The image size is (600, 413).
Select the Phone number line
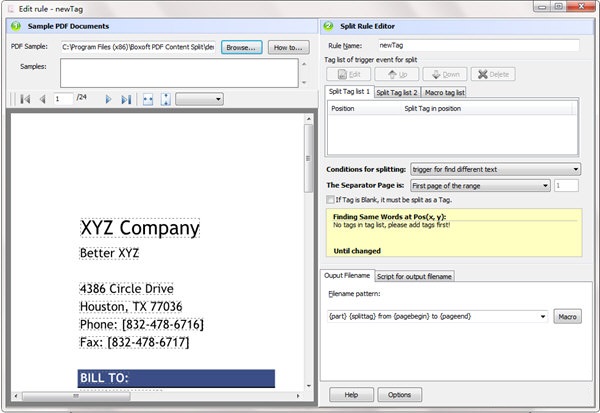(142, 325)
